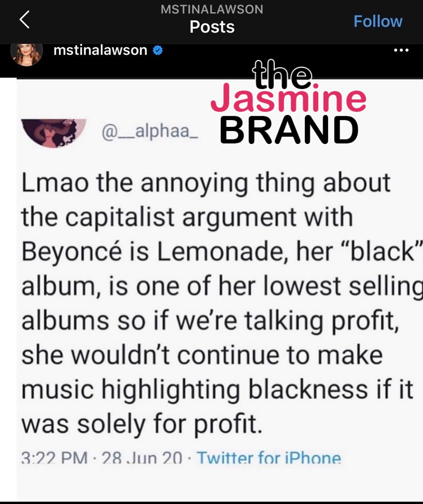This screenshot has height=504, width=423.
Task: Open the three-dot more options menu
Action: (x=401, y=50)
